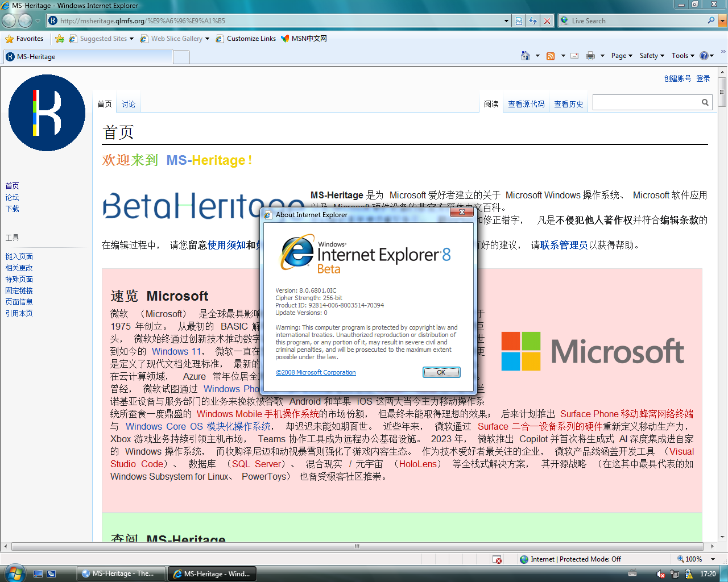The width and height of the screenshot is (728, 582).
Task: Expand the Live Search provider dropdown arrow
Action: 723,21
